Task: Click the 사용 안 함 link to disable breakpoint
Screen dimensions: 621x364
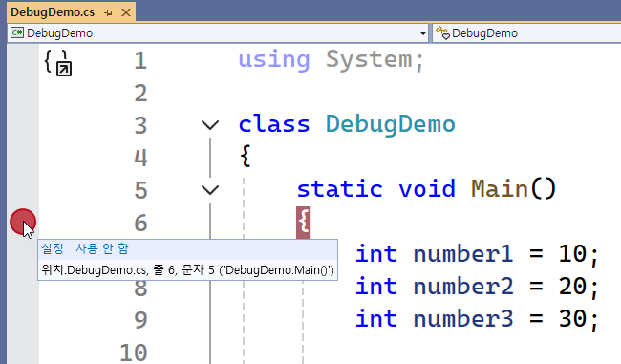Action: pyautogui.click(x=102, y=248)
